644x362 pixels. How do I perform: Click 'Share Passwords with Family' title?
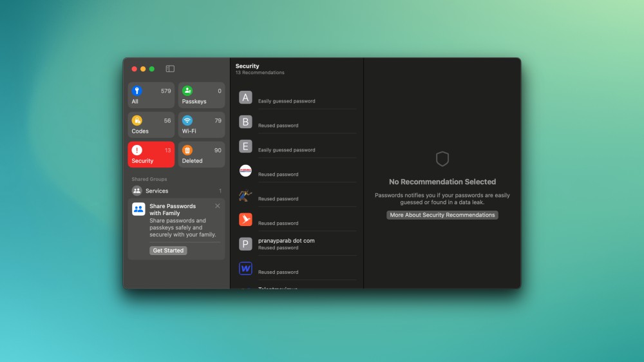[173, 209]
